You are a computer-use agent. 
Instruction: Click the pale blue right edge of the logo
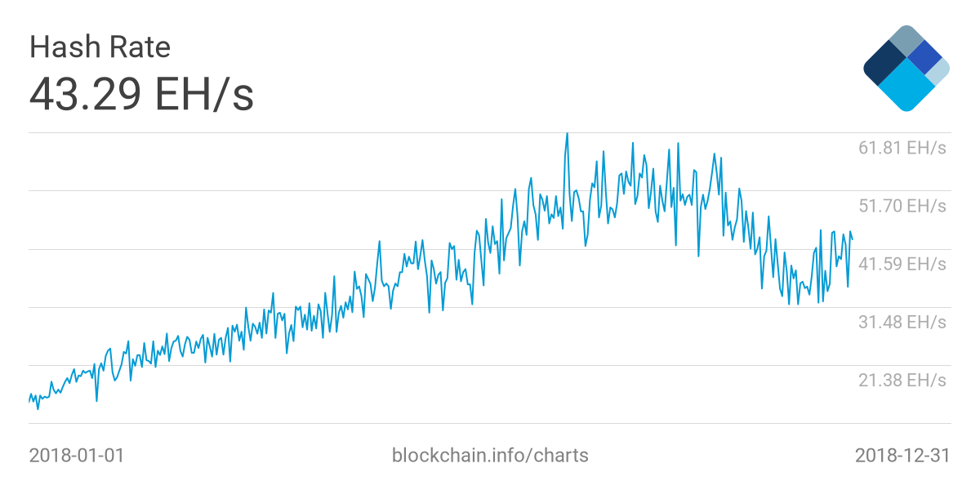pyautogui.click(x=940, y=70)
